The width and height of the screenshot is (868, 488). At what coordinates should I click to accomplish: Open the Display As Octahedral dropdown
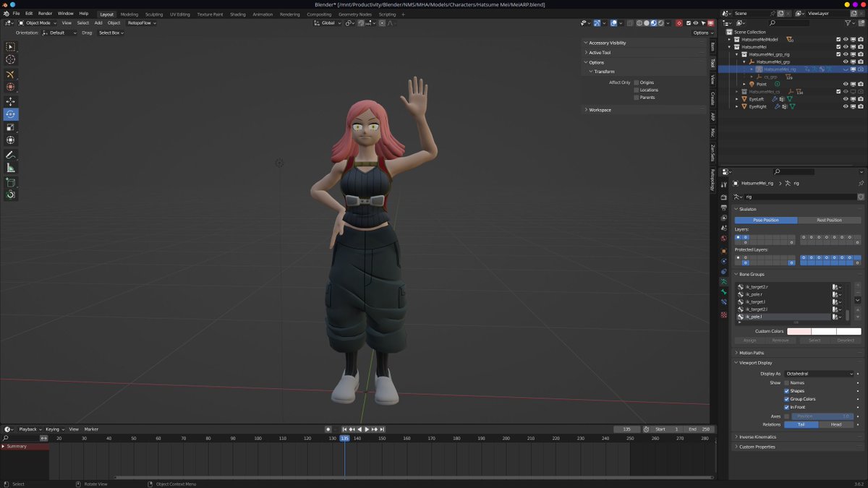[x=820, y=374]
